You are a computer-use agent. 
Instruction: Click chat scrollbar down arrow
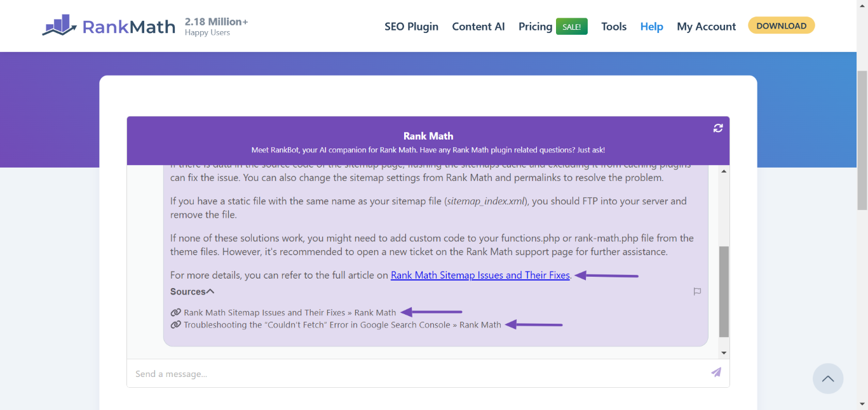point(724,353)
